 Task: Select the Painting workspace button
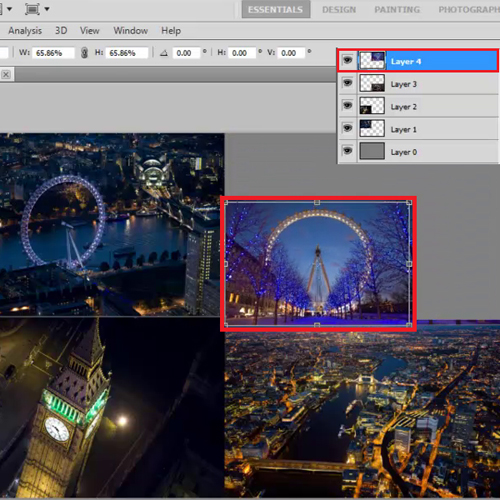tap(397, 10)
